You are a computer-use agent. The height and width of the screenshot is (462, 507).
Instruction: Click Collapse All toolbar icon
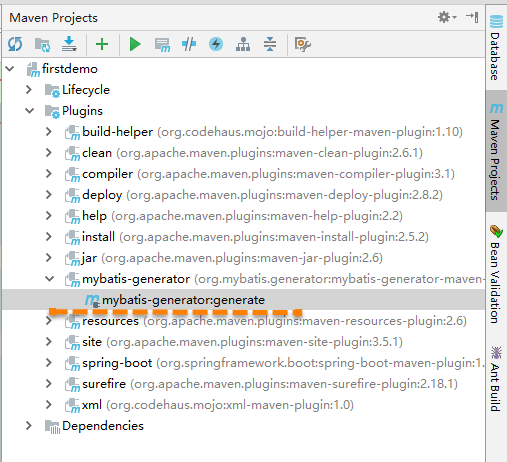(x=270, y=44)
